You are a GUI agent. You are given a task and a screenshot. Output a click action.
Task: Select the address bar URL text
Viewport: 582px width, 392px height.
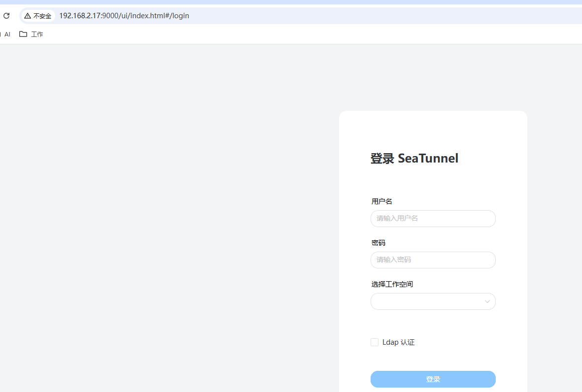tap(124, 16)
